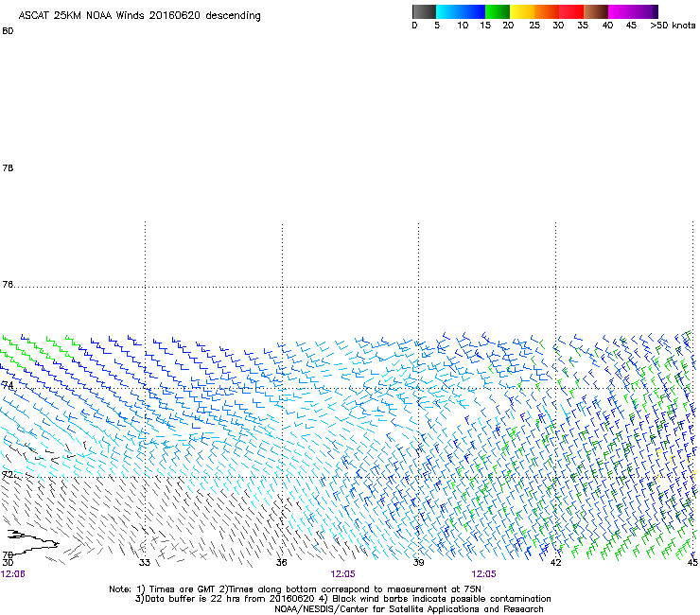Click the '25' legend scale value
This screenshot has width=700, height=615.
[534, 26]
